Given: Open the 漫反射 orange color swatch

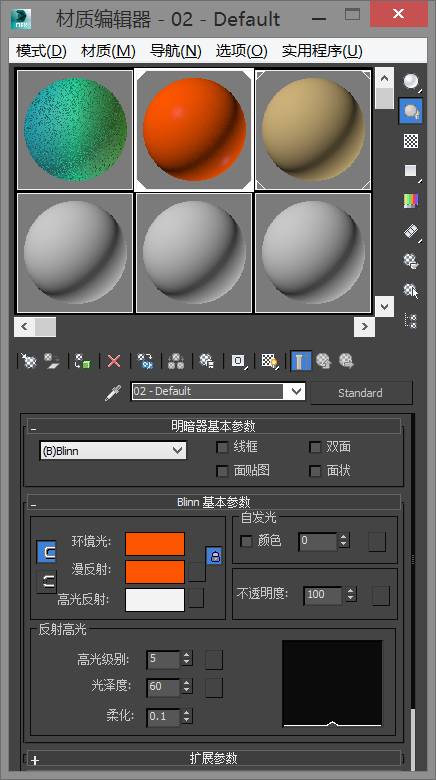Looking at the screenshot, I should (155, 572).
